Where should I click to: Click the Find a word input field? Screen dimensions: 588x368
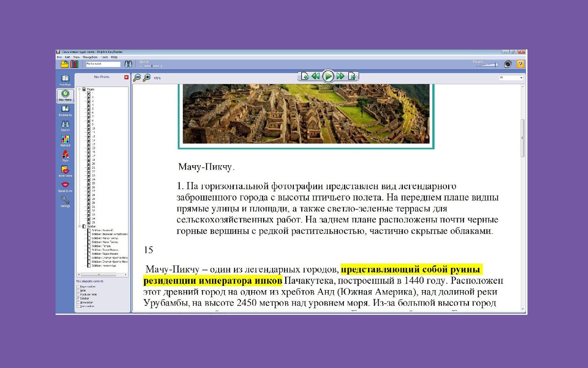pos(103,64)
